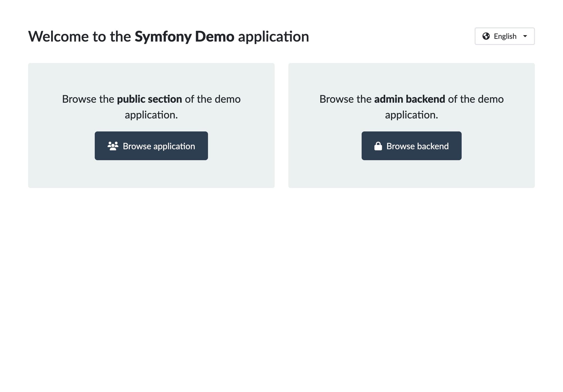
Task: Click 'Browse the' text in admin backend card
Action: coord(345,99)
